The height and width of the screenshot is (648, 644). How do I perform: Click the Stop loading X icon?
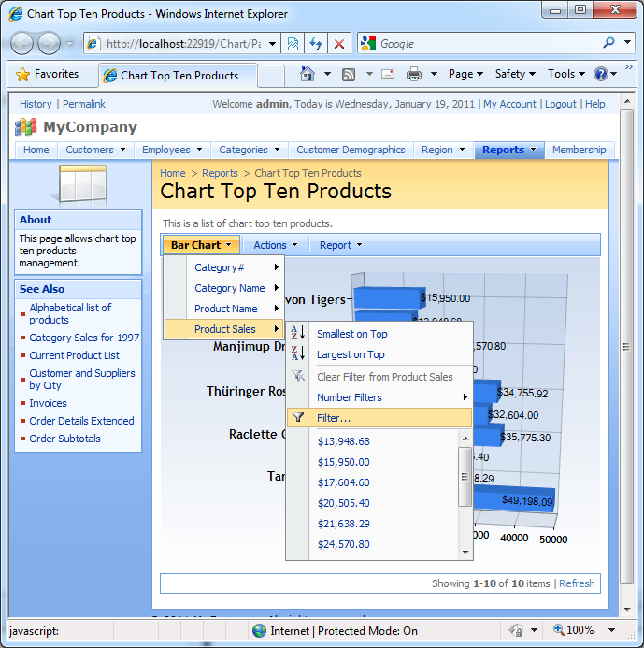coord(338,44)
